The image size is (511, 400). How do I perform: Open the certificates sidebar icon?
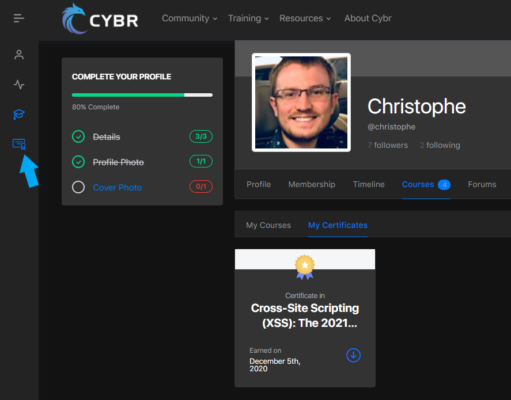click(19, 144)
